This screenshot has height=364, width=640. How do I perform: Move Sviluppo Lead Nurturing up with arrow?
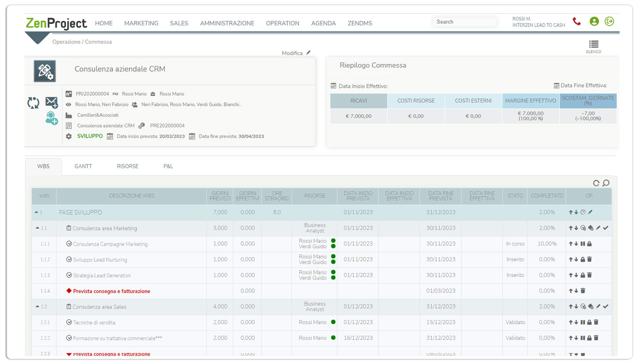click(x=571, y=259)
